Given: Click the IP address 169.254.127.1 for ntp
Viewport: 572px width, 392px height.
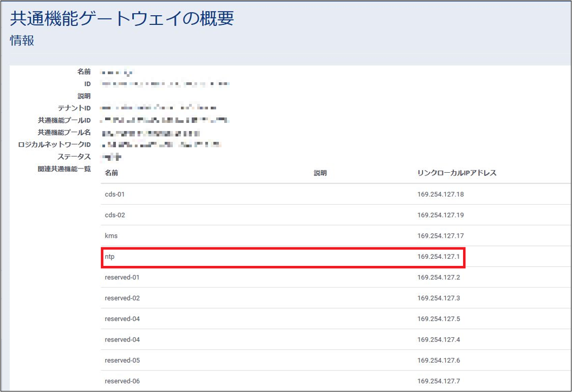Looking at the screenshot, I should pos(438,257).
